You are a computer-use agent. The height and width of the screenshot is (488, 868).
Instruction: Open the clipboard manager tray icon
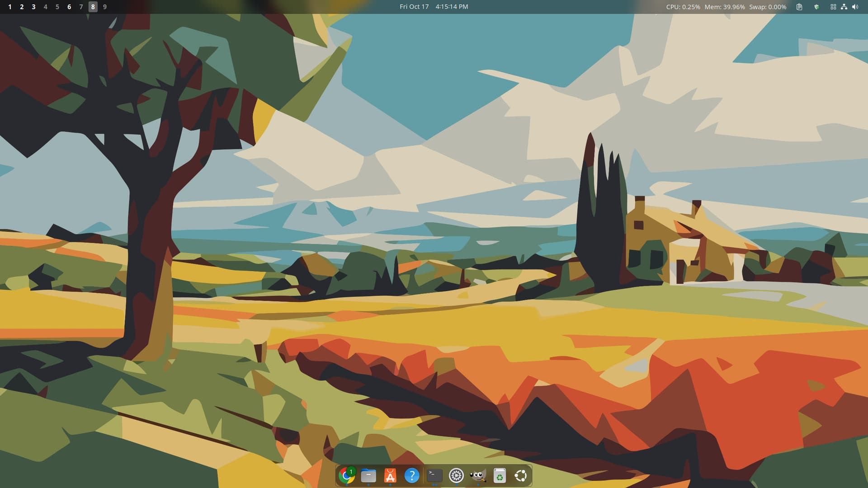tap(799, 7)
